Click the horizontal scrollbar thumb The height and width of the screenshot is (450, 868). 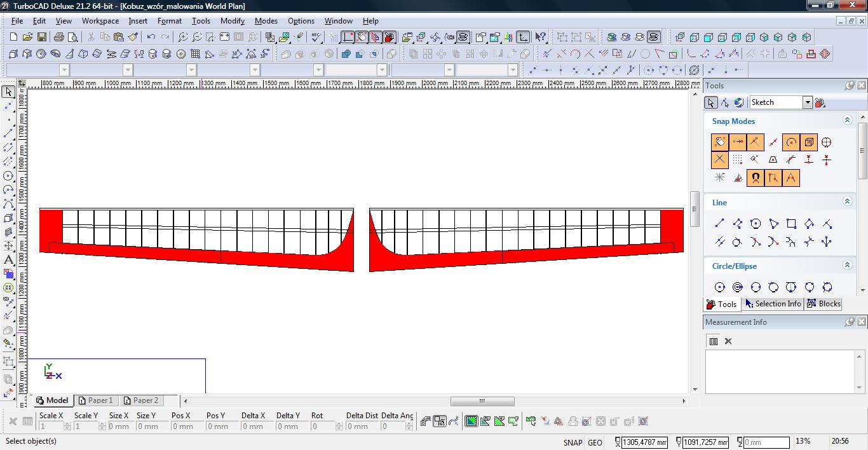482,401
